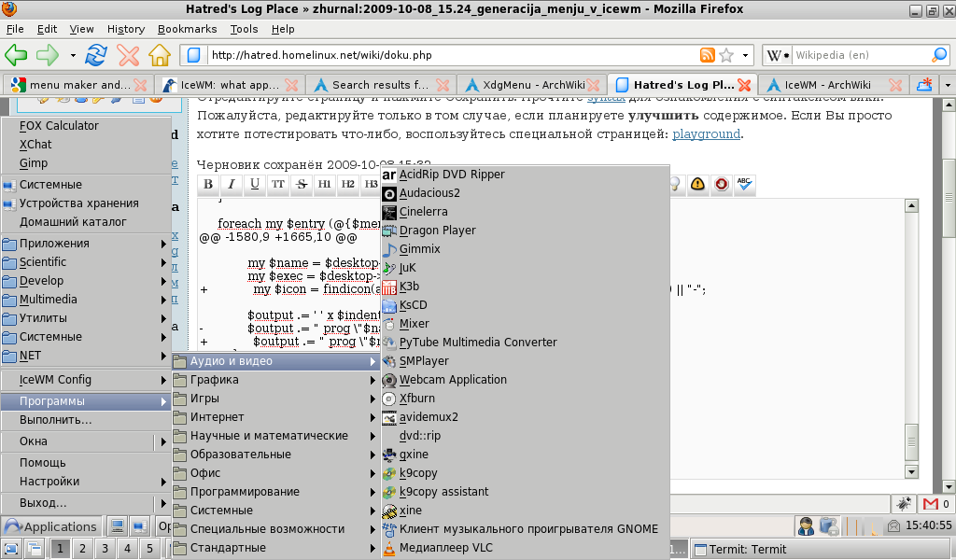Expand the Scientific submenu
The width and height of the screenshot is (956, 560).
coord(85,262)
